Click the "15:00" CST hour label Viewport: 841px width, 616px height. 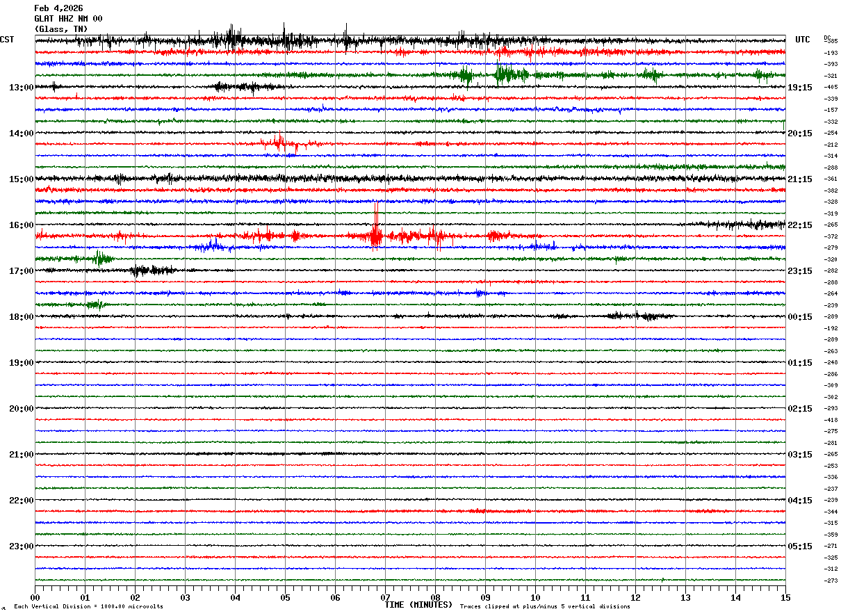tap(22, 179)
